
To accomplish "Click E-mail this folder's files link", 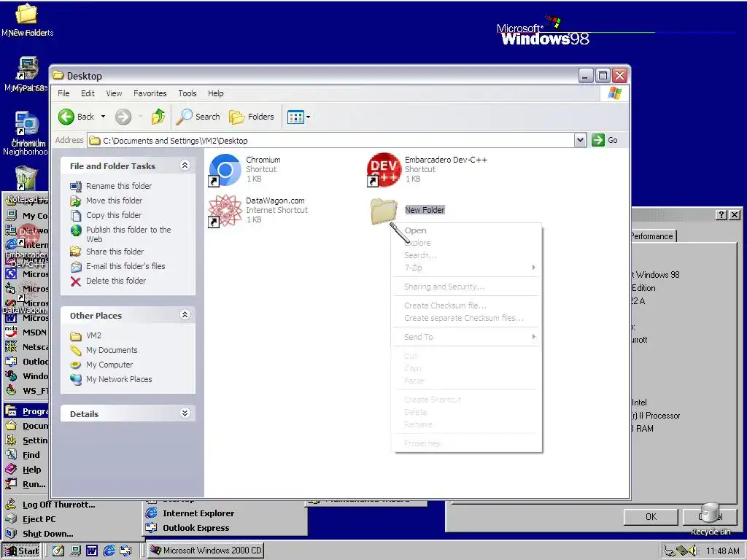I will click(125, 266).
